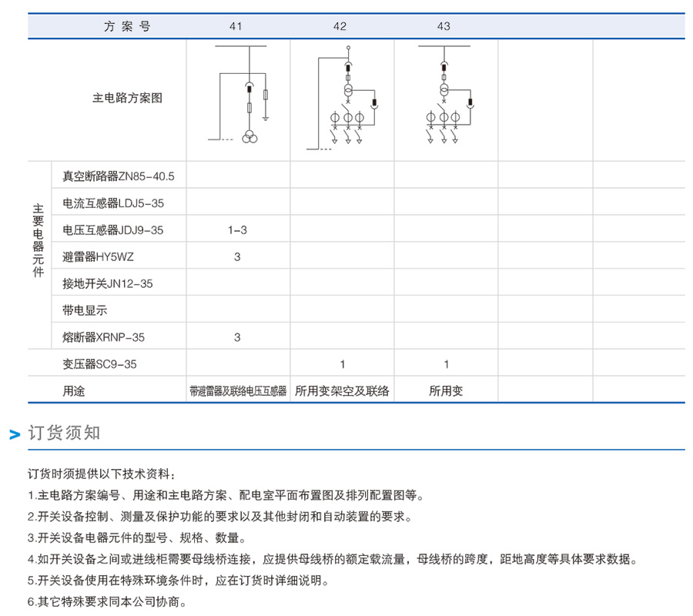Click the 1-3 value in 电压互感器JDJ9-35 row

coord(237,230)
